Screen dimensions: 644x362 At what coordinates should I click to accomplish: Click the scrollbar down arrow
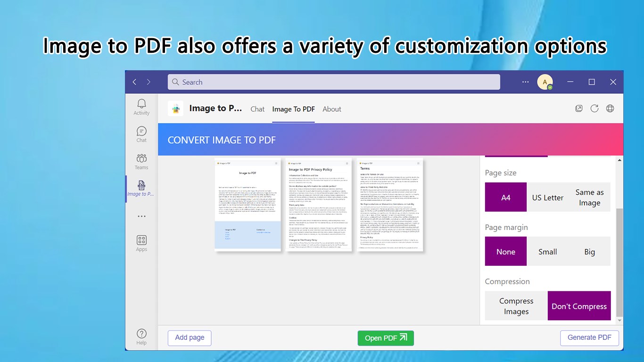click(x=619, y=320)
